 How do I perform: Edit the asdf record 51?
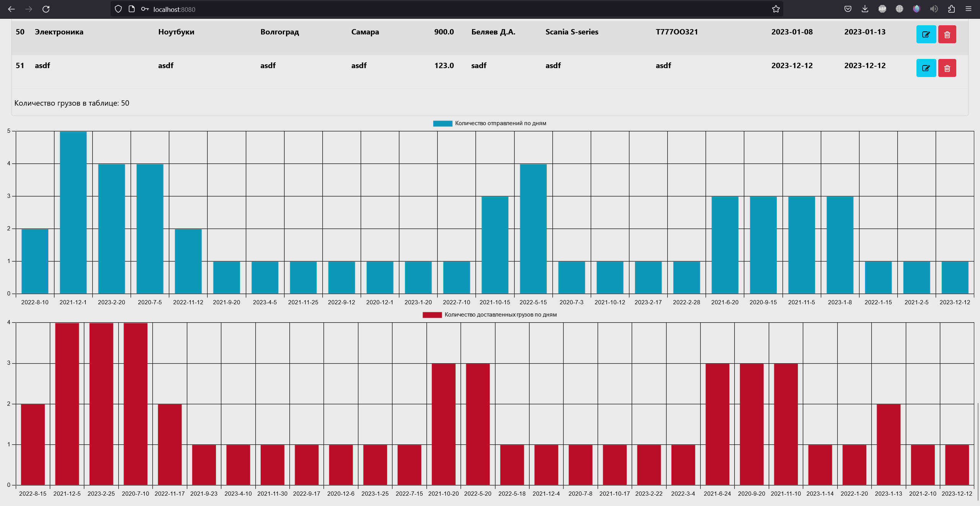point(926,68)
